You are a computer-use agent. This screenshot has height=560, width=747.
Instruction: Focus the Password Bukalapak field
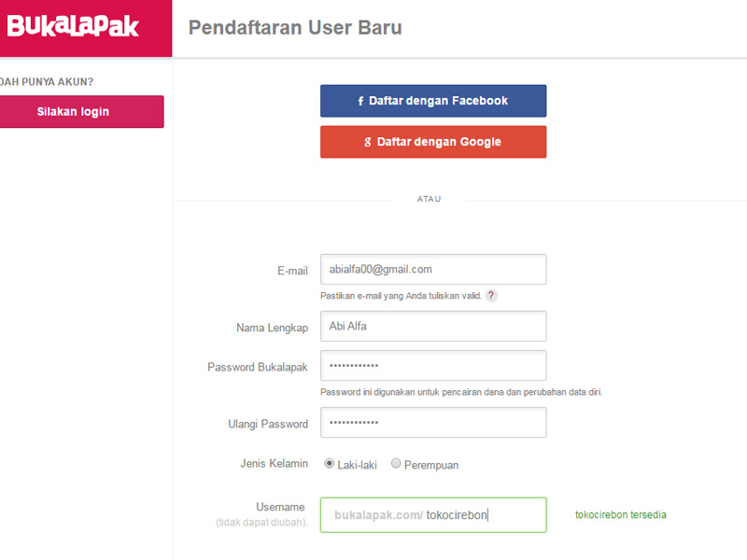pyautogui.click(x=433, y=366)
